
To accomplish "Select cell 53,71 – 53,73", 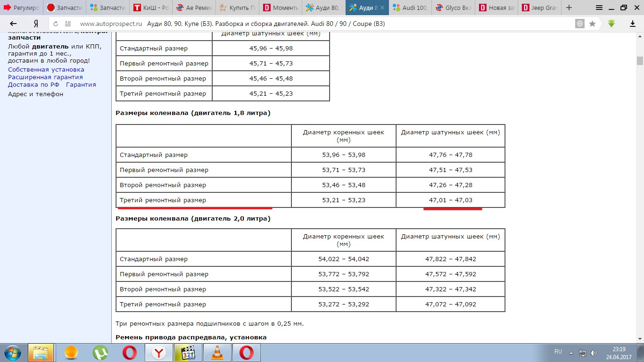I will 344,170.
